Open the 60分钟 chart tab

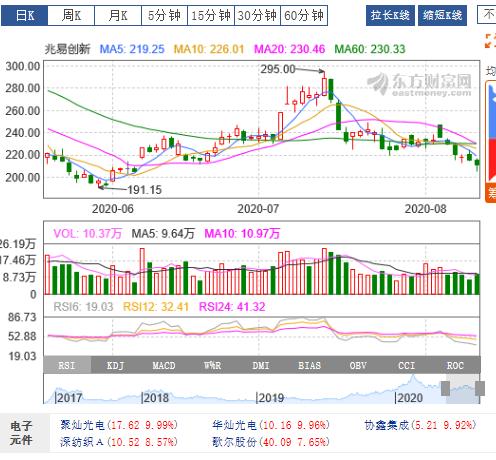(x=304, y=15)
